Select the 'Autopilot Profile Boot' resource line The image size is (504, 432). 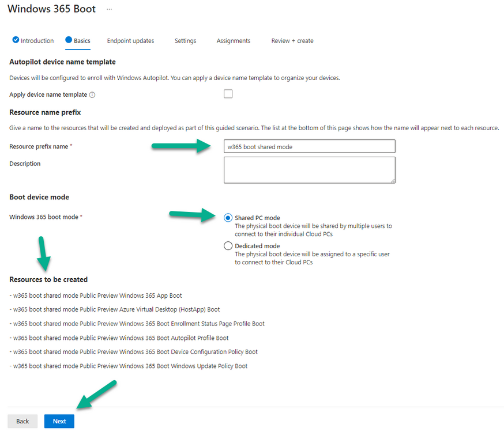119,338
